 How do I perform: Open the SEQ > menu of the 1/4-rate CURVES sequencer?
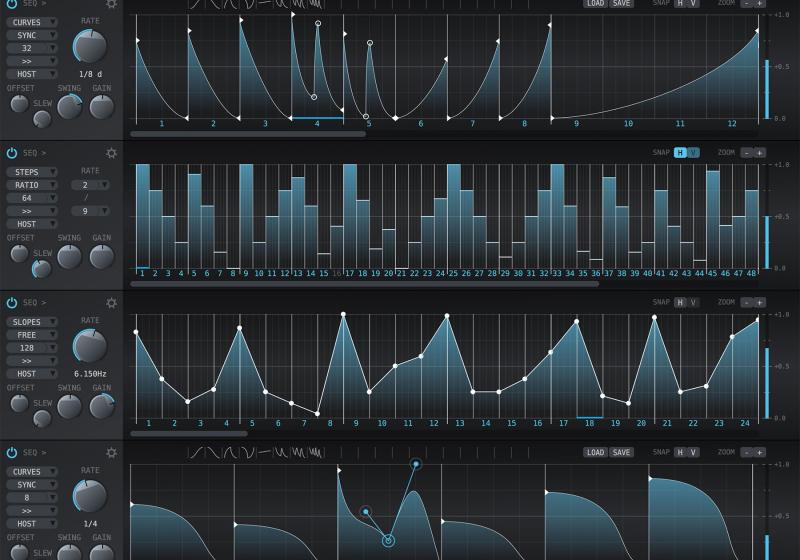35,452
